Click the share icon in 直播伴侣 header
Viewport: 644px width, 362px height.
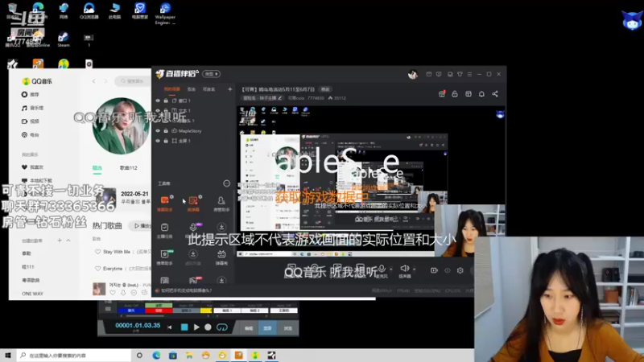coord(495,94)
